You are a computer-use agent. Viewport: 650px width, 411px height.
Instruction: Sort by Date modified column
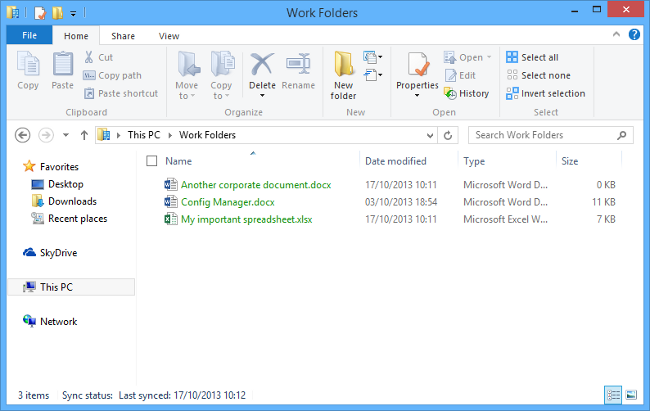pos(395,161)
